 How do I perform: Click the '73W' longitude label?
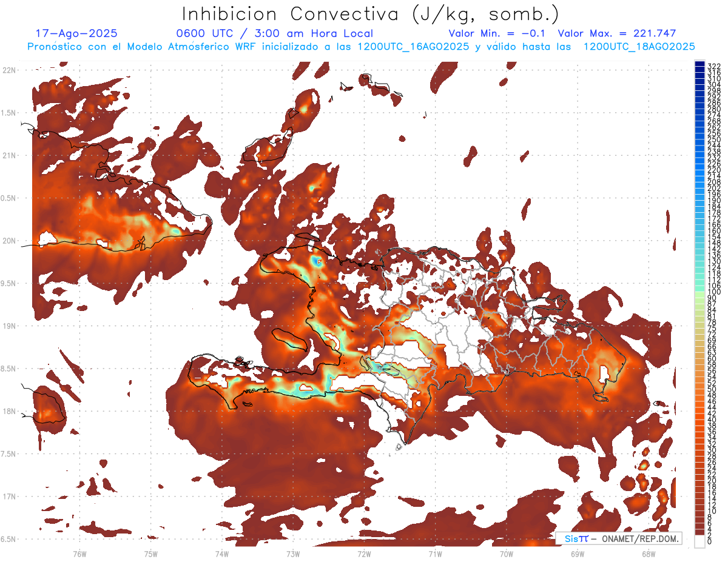pos(293,554)
